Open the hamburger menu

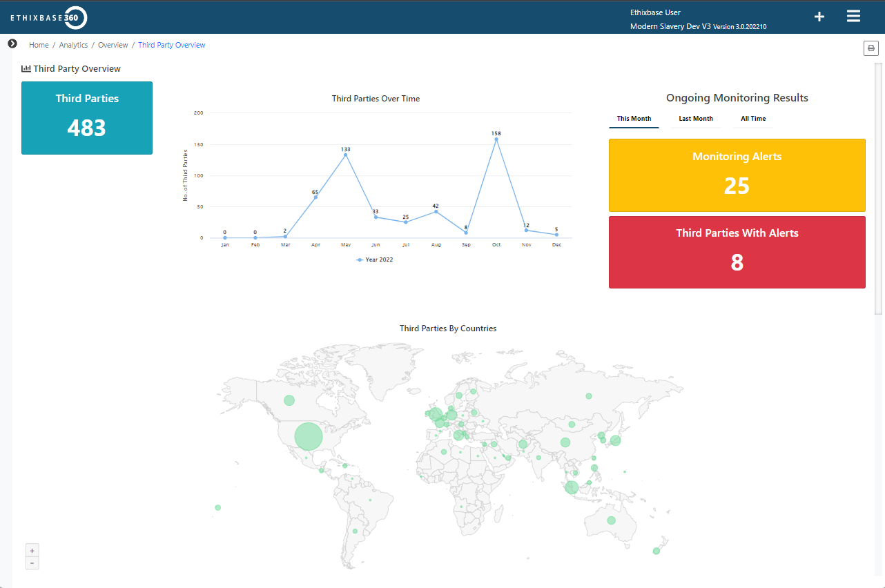pyautogui.click(x=853, y=17)
